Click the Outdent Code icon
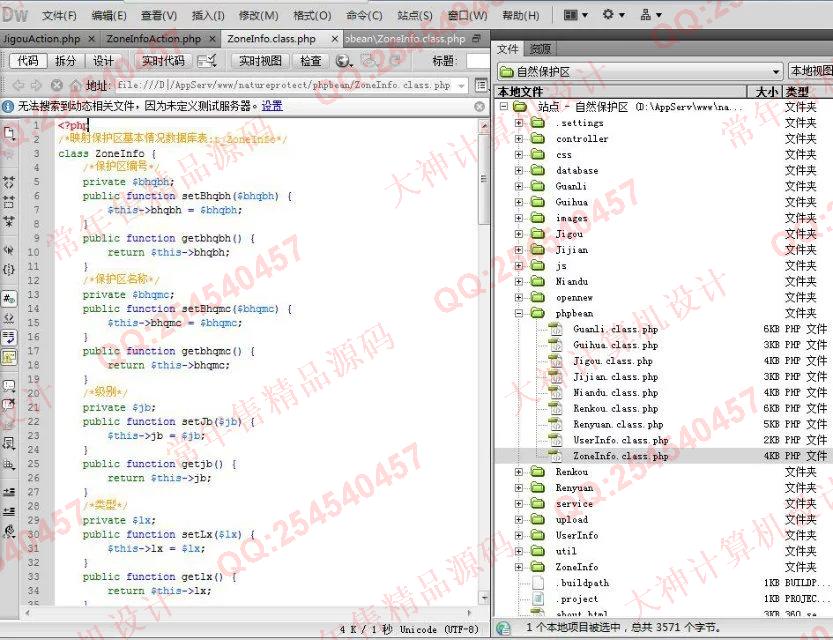 click(9, 511)
